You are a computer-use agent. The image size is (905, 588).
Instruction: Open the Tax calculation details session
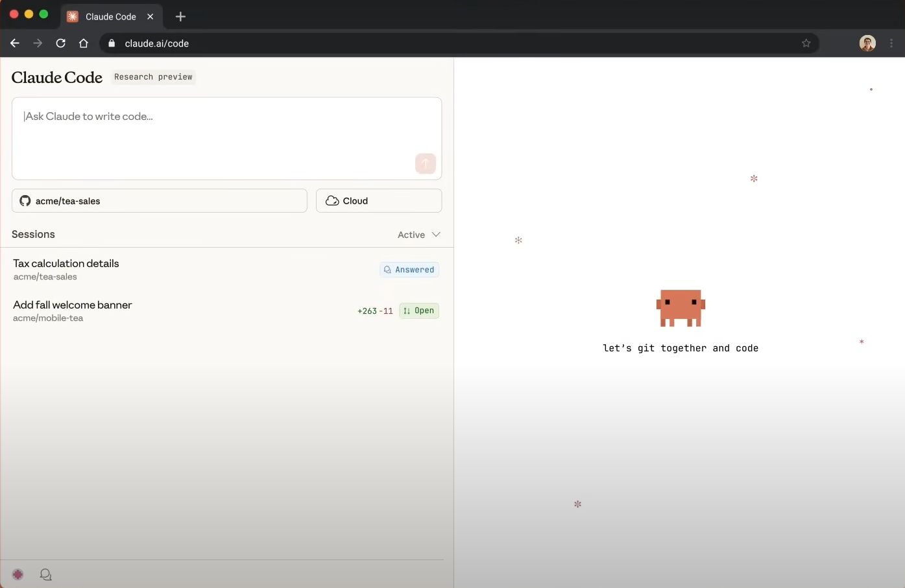(66, 264)
